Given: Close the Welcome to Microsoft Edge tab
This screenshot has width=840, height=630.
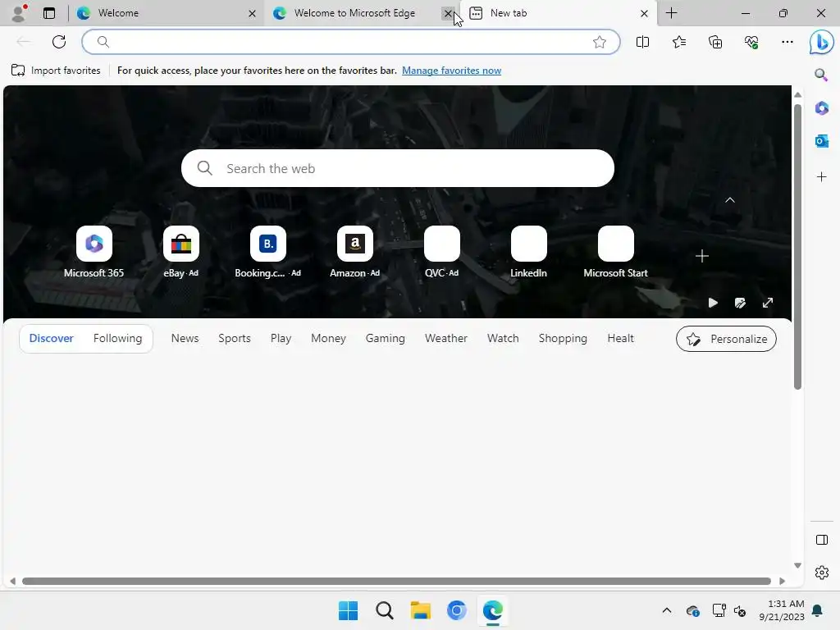Looking at the screenshot, I should [448, 13].
